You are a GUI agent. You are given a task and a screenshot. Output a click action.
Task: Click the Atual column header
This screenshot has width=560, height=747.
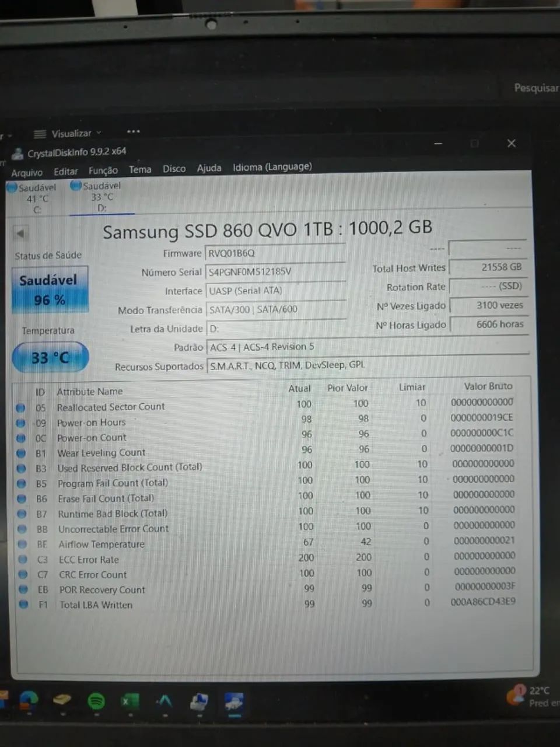[x=300, y=389]
